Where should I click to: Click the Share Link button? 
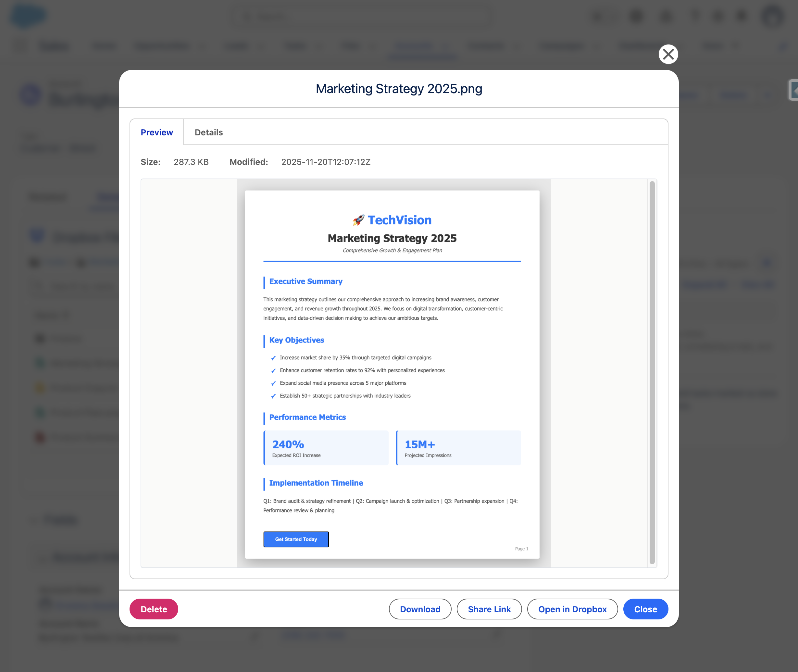point(489,609)
